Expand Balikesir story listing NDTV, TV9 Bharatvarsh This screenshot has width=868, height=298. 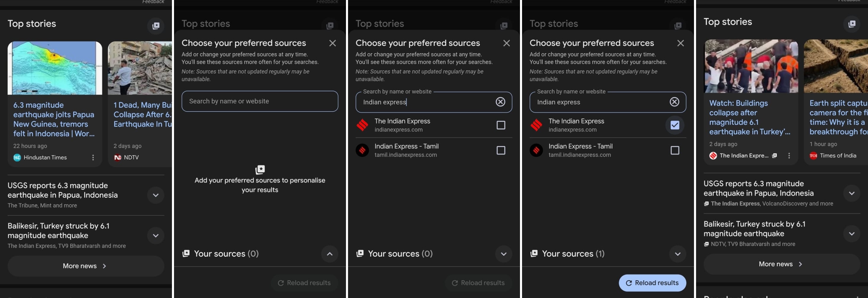[x=851, y=234]
